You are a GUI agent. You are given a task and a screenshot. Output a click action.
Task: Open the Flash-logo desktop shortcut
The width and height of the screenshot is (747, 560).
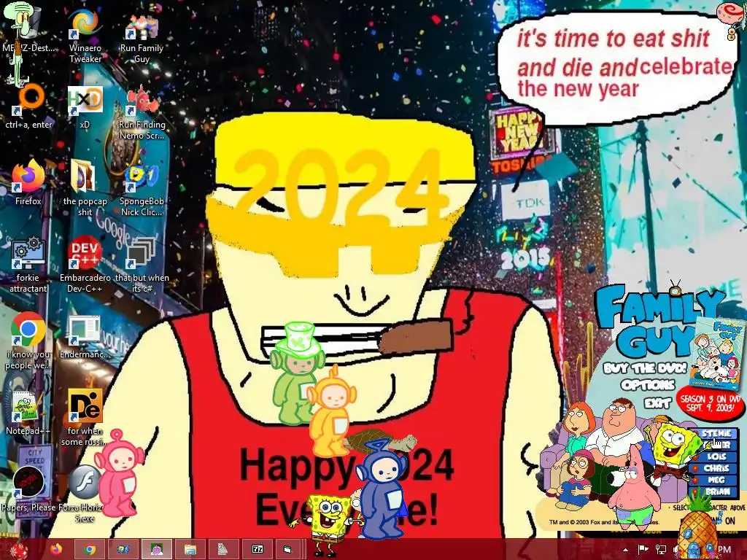pyautogui.click(x=85, y=493)
